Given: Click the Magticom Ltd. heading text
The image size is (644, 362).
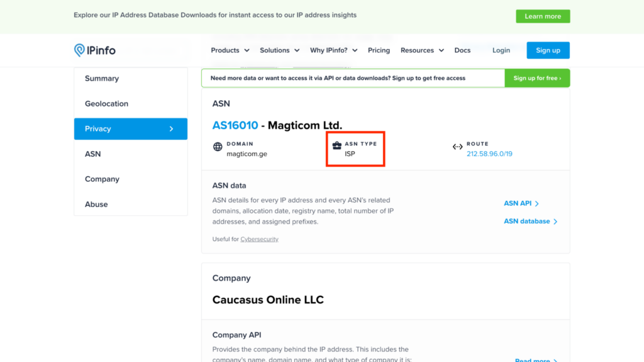Looking at the screenshot, I should (305, 125).
